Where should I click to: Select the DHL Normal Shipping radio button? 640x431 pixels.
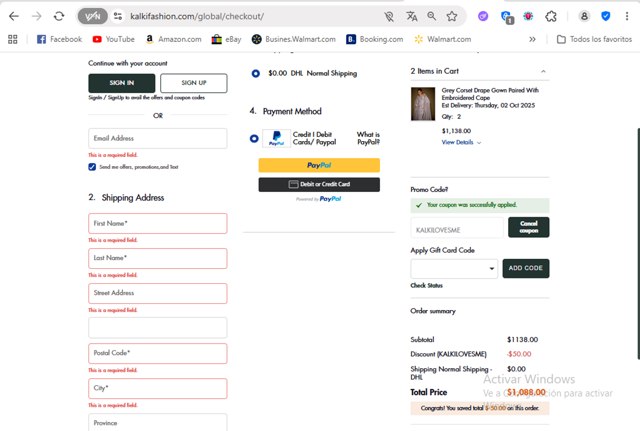pyautogui.click(x=256, y=73)
